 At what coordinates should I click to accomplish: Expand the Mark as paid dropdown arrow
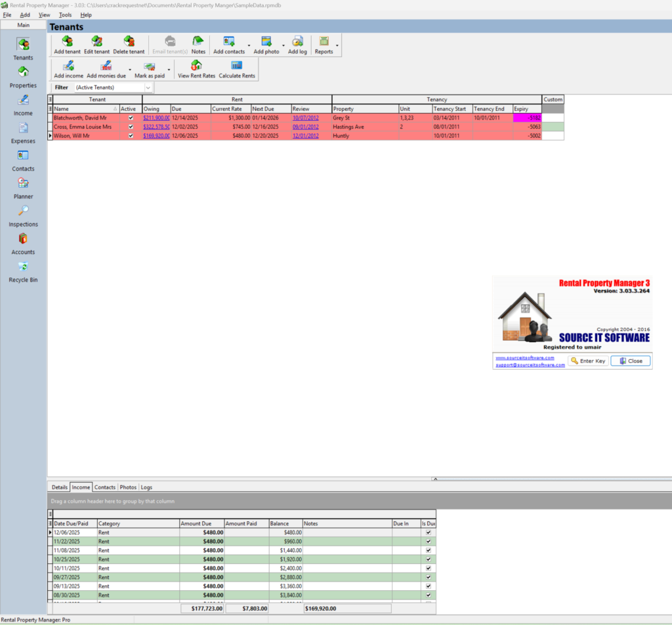pos(169,70)
